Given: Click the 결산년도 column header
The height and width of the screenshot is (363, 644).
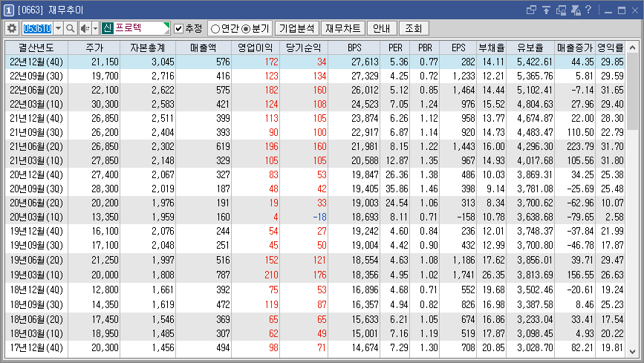Looking at the screenshot, I should 36,48.
